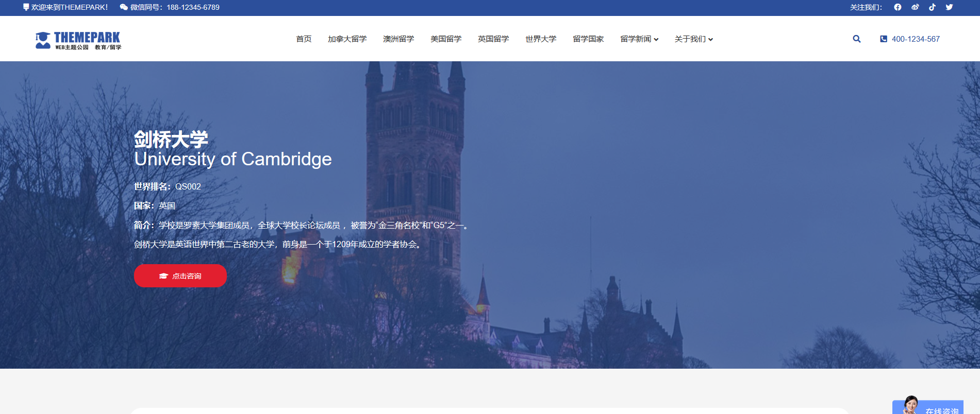Open 世界大学 menu item
Image resolution: width=980 pixels, height=414 pixels.
541,39
